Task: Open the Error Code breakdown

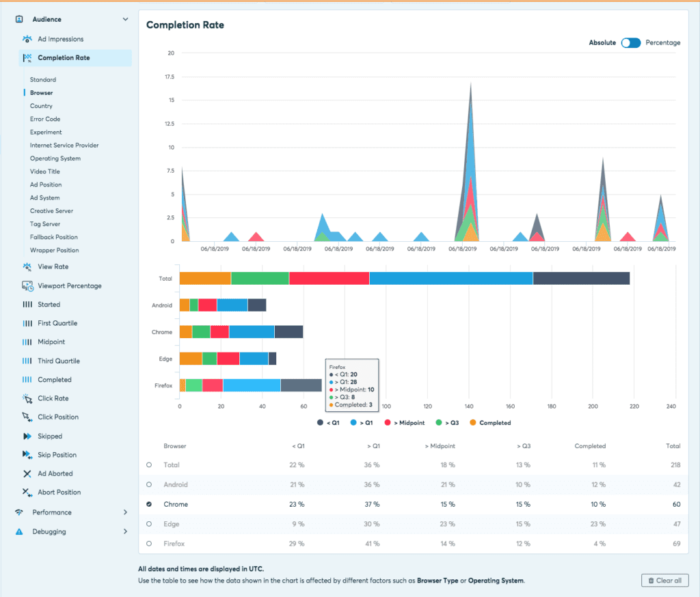Action: 45,119
